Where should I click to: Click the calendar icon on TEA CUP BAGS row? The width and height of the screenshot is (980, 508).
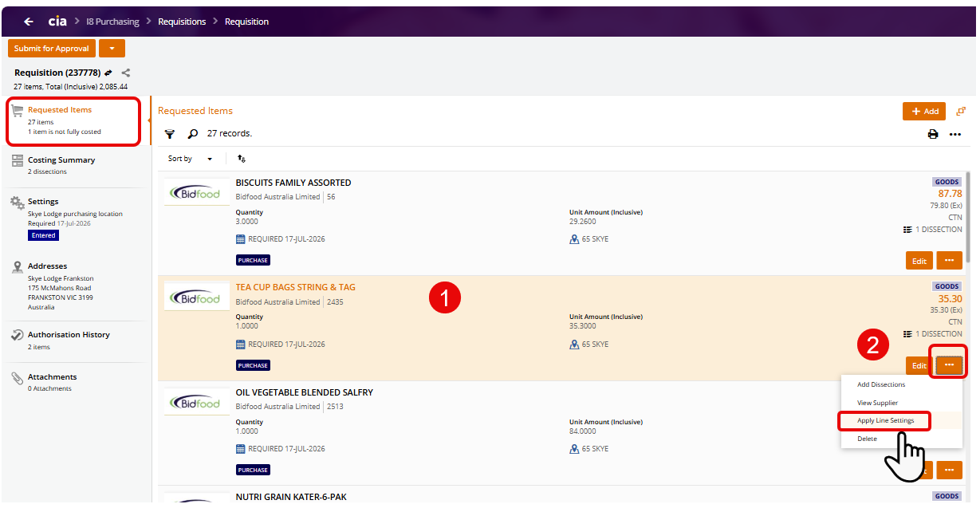241,345
